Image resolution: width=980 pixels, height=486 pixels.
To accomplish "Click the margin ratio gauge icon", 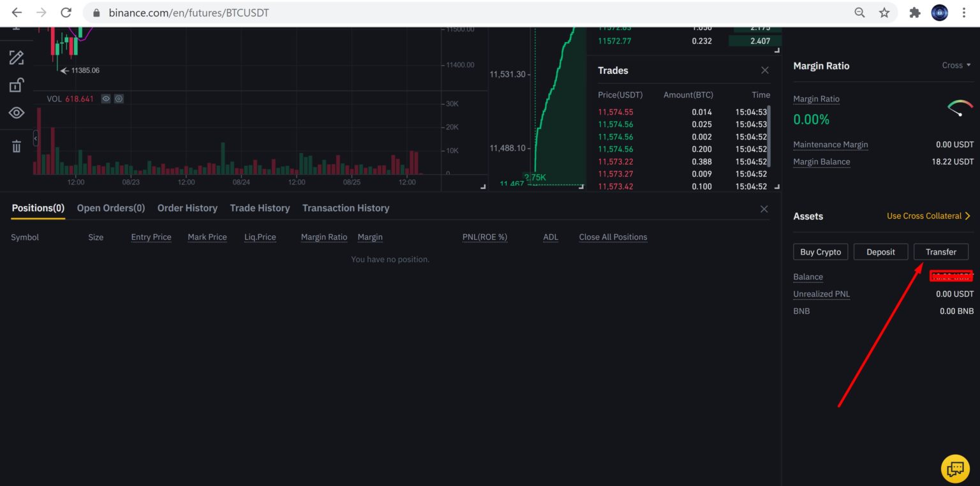I will [x=961, y=108].
